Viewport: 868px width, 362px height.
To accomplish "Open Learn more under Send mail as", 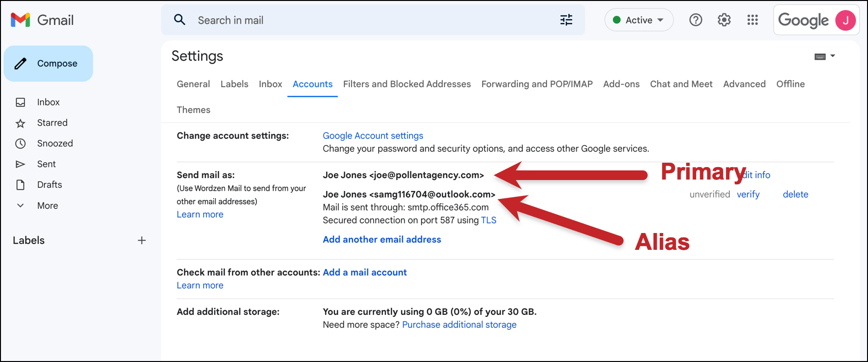I will pos(200,214).
